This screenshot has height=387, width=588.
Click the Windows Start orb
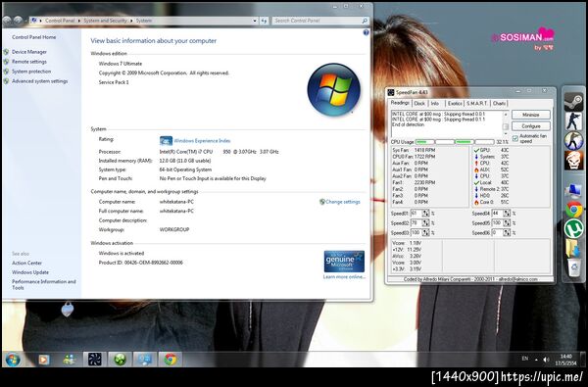(x=13, y=360)
